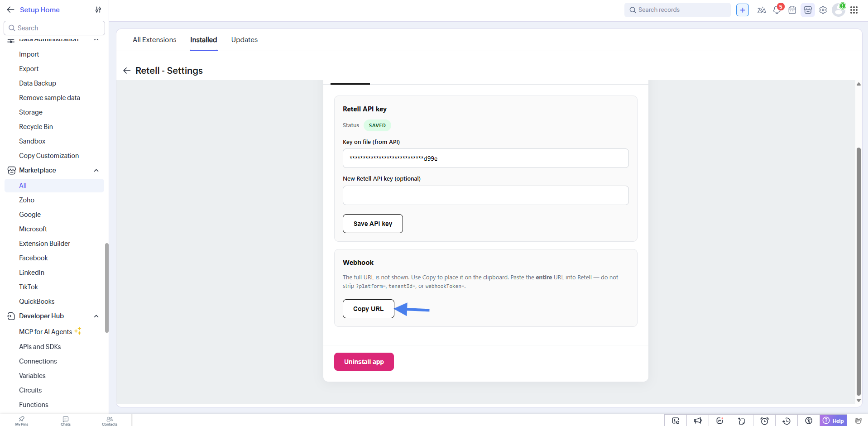The height and width of the screenshot is (426, 868).
Task: Click the accessibility icon in bottom bar
Action: [809, 421]
